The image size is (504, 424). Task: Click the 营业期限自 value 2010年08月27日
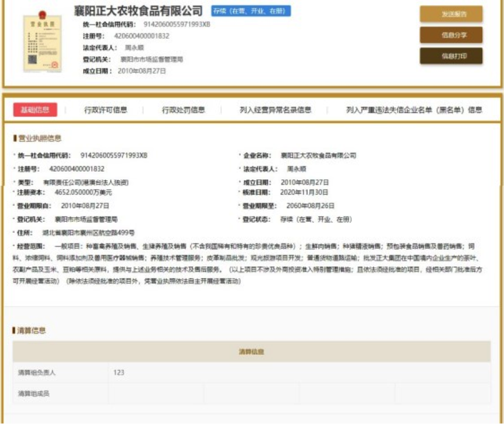pos(85,206)
